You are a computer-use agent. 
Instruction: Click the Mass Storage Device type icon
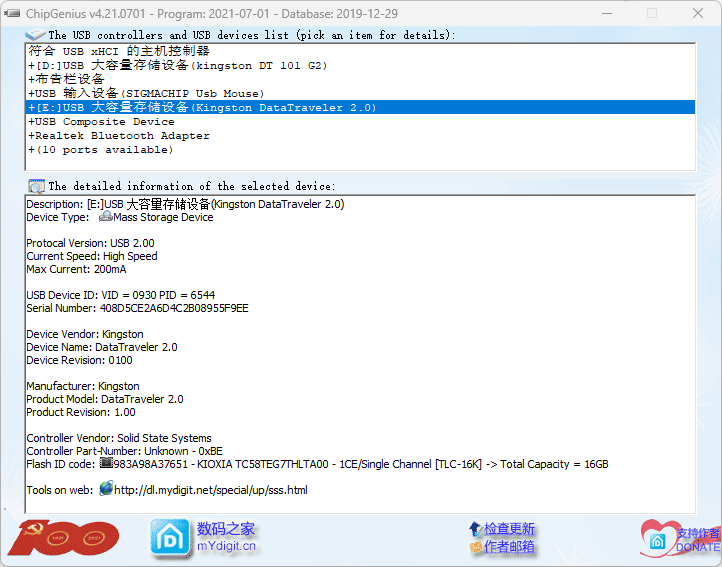(x=105, y=216)
